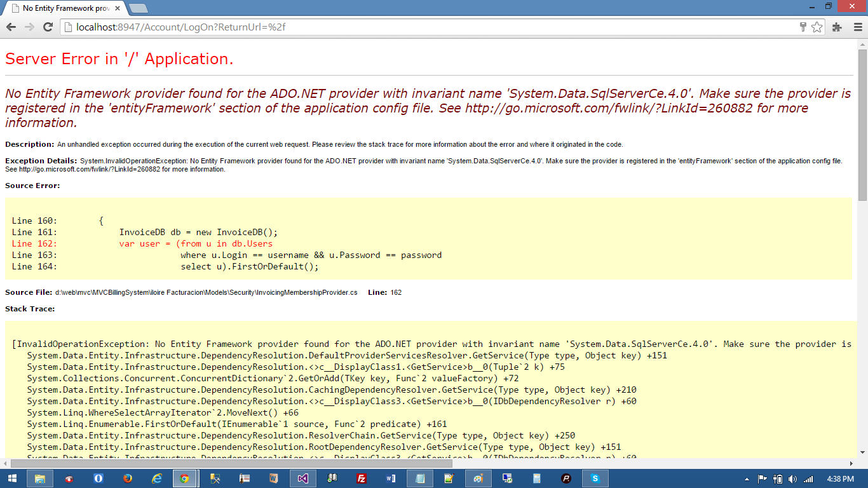
Task: Open the Calculator taskbar icon
Action: tap(537, 478)
